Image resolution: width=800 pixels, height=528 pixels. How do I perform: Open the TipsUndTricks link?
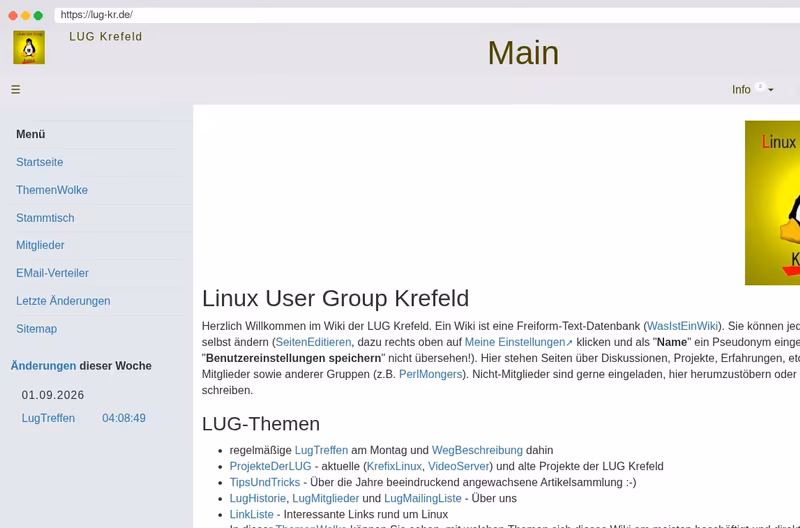click(265, 483)
